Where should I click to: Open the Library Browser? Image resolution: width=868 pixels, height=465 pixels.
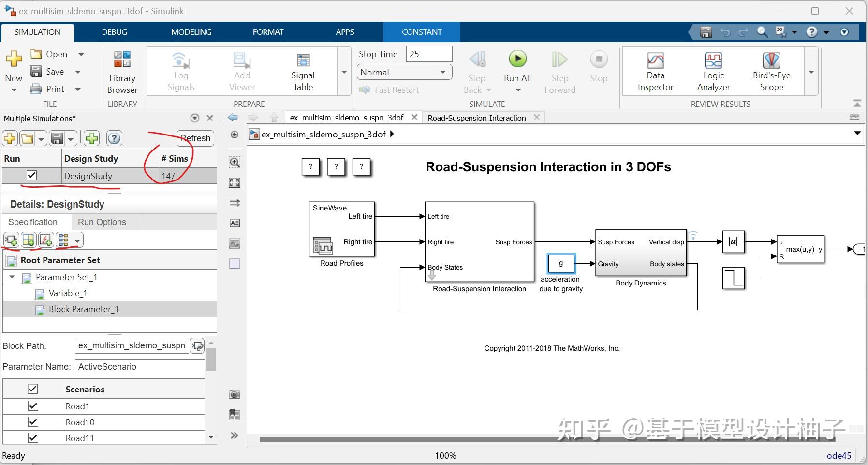[122, 72]
